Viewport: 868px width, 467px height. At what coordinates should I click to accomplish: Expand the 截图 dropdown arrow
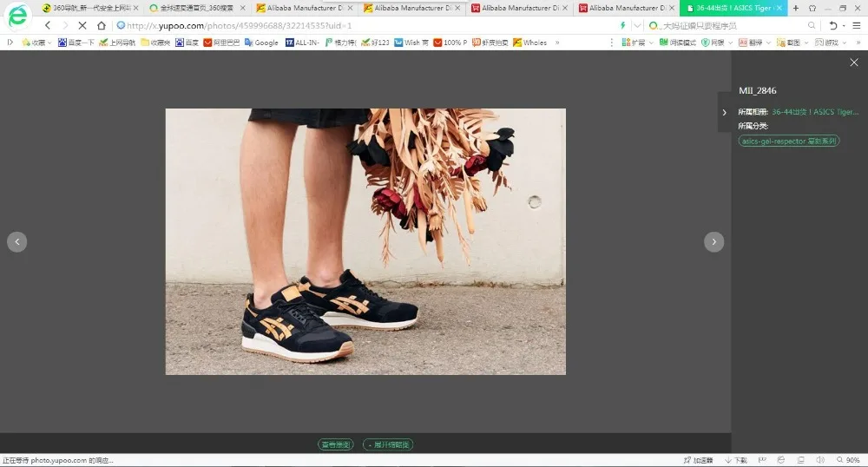(x=806, y=43)
